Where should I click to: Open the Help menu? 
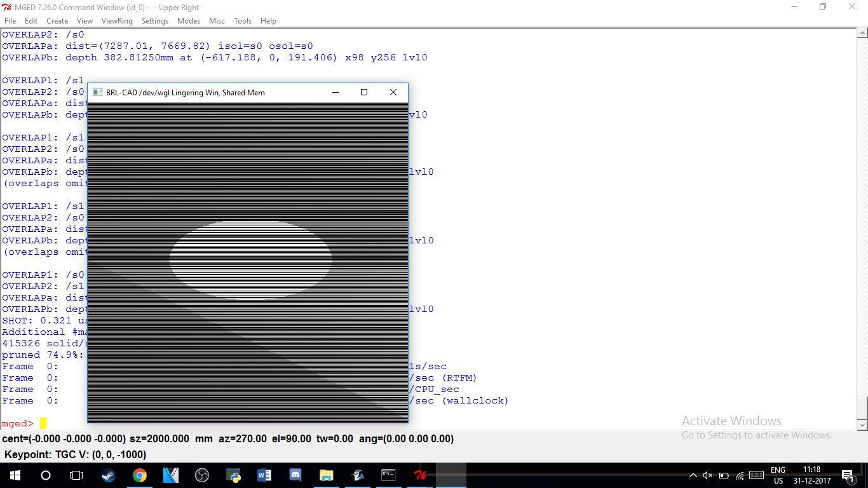pos(268,21)
